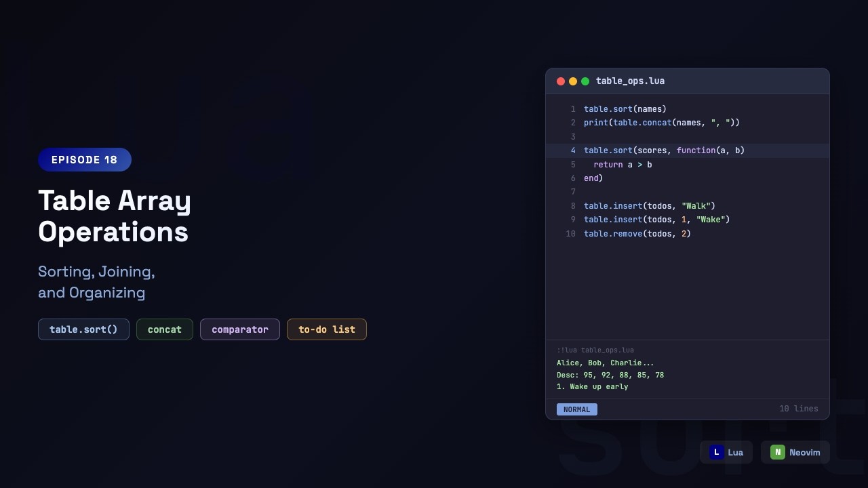Click the "Table Array Operations" title
The image size is (868, 488).
click(x=115, y=216)
